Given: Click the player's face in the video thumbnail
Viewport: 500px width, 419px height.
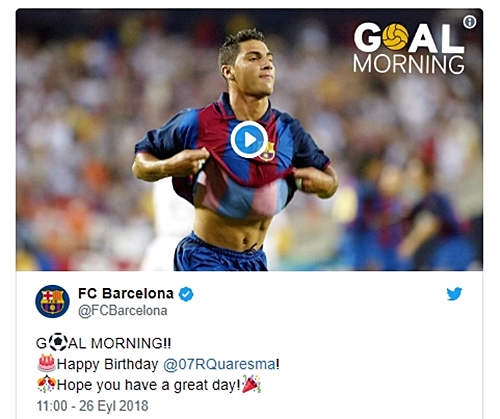Looking at the screenshot, I should point(252,68).
